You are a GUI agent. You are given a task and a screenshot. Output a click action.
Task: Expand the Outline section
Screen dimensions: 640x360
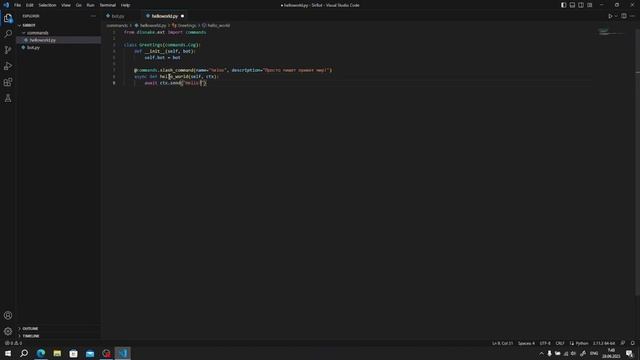click(x=58, y=328)
